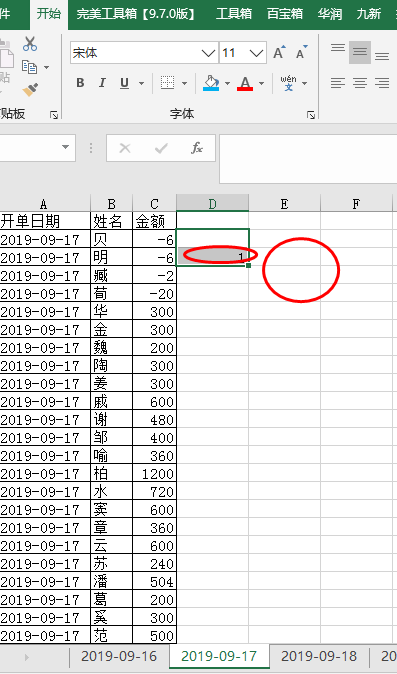
Task: Apply cell borders icon
Action: (x=168, y=83)
